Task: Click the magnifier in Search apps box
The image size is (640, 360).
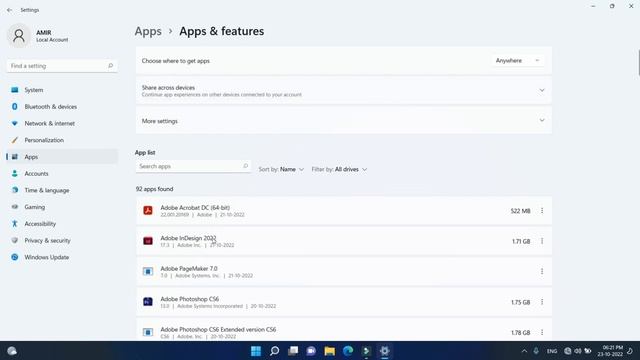Action: [x=245, y=166]
